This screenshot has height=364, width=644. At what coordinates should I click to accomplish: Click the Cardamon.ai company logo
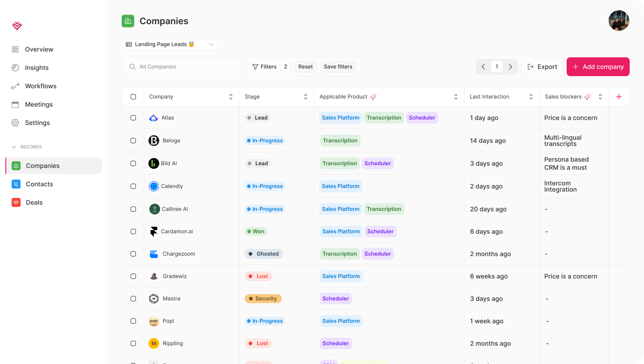[154, 231]
